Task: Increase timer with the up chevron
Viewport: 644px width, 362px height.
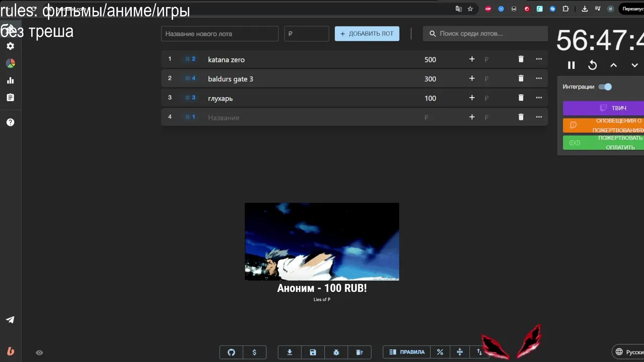Action: coord(614,65)
